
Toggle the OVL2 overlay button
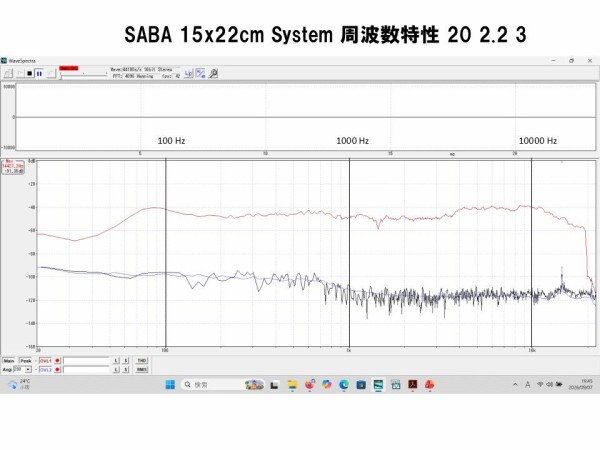[x=46, y=370]
